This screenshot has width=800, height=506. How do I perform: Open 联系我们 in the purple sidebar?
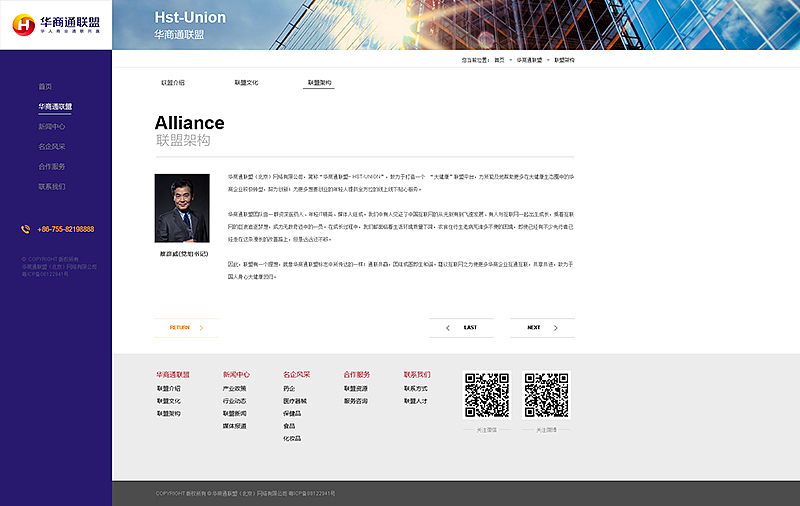pyautogui.click(x=52, y=187)
